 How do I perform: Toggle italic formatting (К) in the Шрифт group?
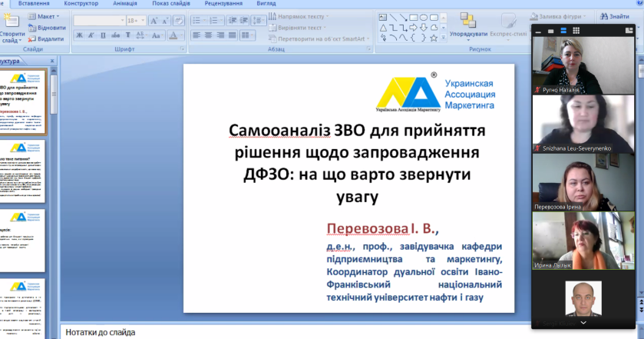pyautogui.click(x=91, y=35)
